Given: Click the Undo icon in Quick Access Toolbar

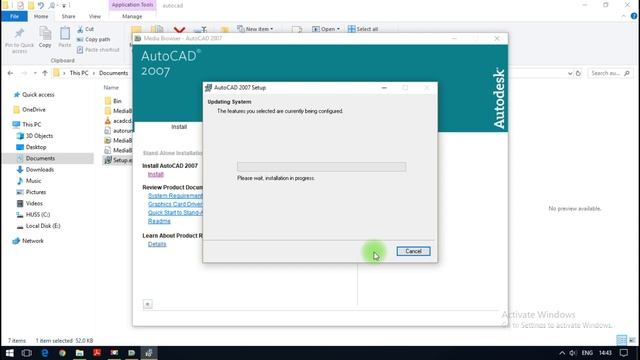Looking at the screenshot, I should [x=41, y=5].
